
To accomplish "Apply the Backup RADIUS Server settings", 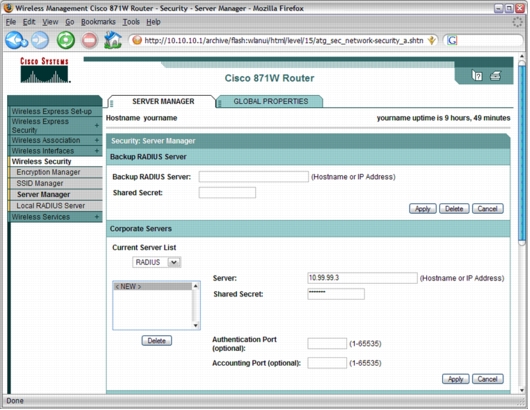I will (x=423, y=209).
